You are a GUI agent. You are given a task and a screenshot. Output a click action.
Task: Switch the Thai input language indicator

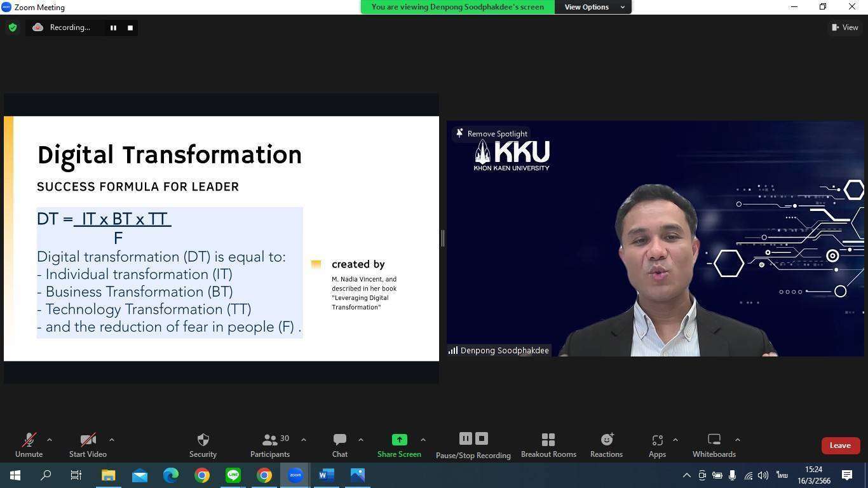782,475
